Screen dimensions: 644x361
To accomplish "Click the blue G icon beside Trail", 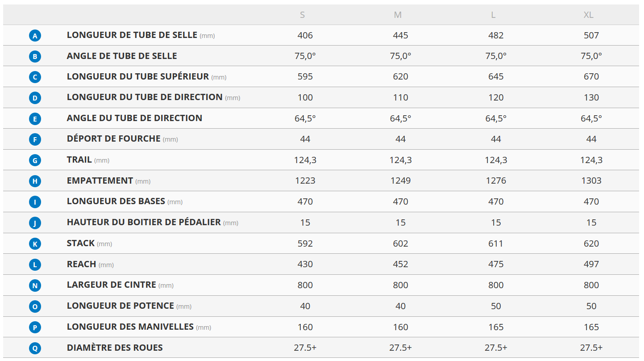I will coord(35,160).
